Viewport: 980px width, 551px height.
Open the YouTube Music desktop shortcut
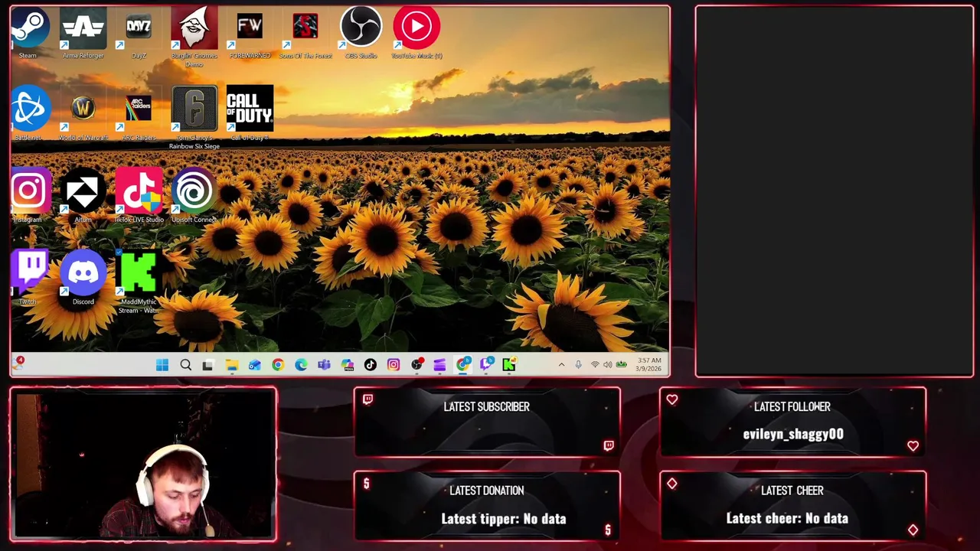(x=416, y=32)
